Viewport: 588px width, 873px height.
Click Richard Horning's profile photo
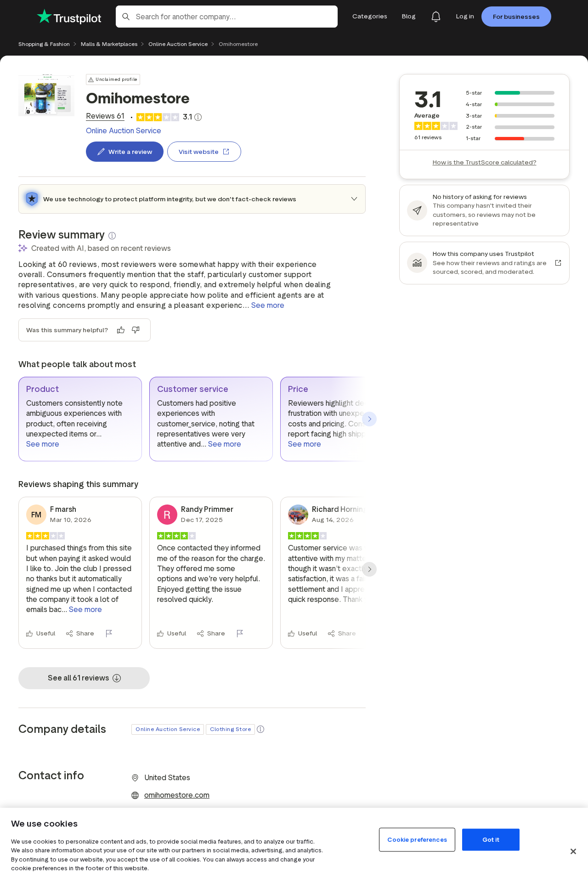pos(298,515)
